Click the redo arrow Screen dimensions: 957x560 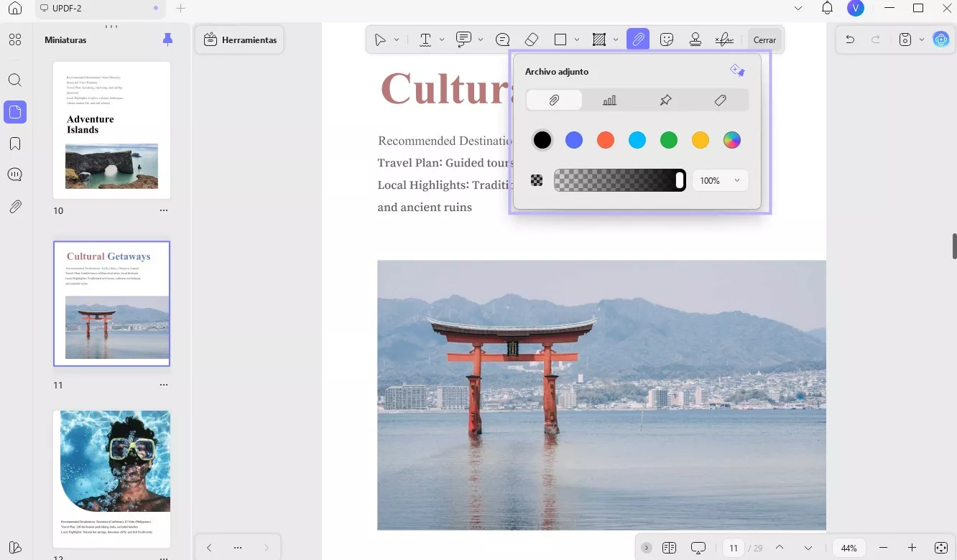tap(876, 39)
